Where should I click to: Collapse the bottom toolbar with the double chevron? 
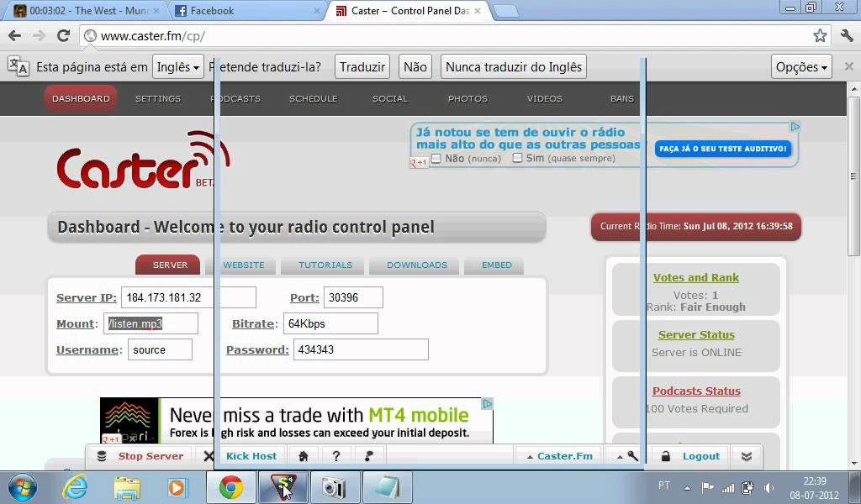pos(747,456)
